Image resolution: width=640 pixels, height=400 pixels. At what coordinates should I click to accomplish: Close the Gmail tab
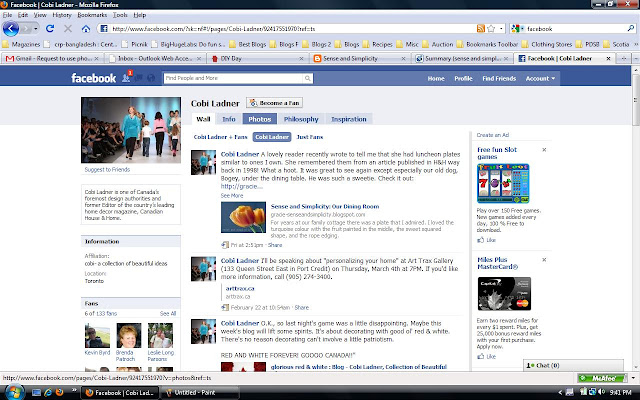97,58
